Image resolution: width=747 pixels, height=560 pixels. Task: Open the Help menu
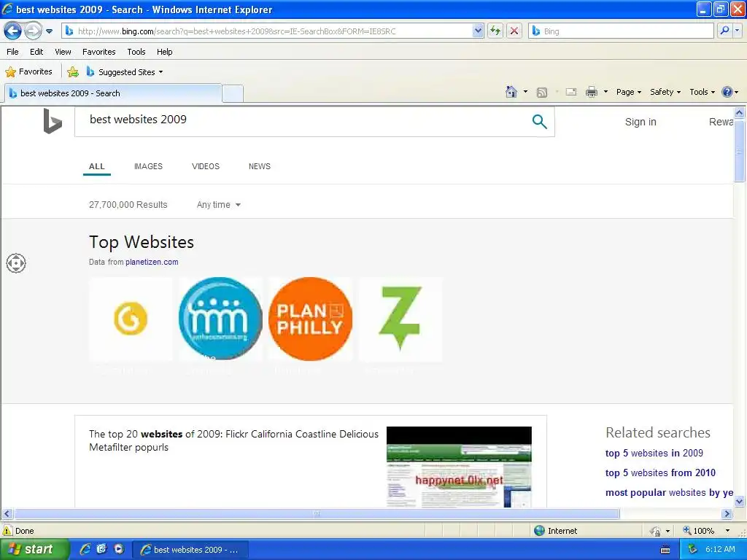point(164,52)
